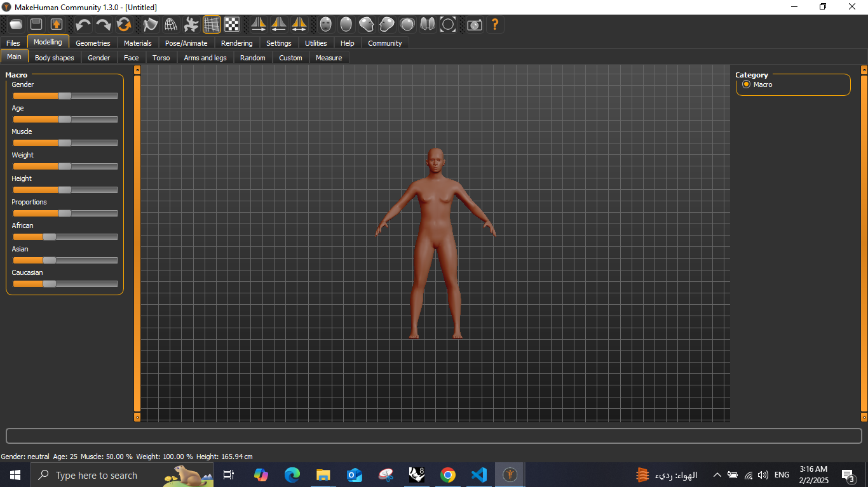Switch to the Body shapes sub-tab

tap(55, 58)
